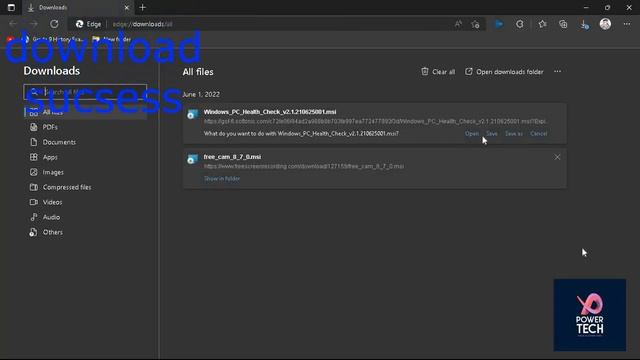640x360 pixels.
Task: Open more options next to downloads folder
Action: (558, 71)
